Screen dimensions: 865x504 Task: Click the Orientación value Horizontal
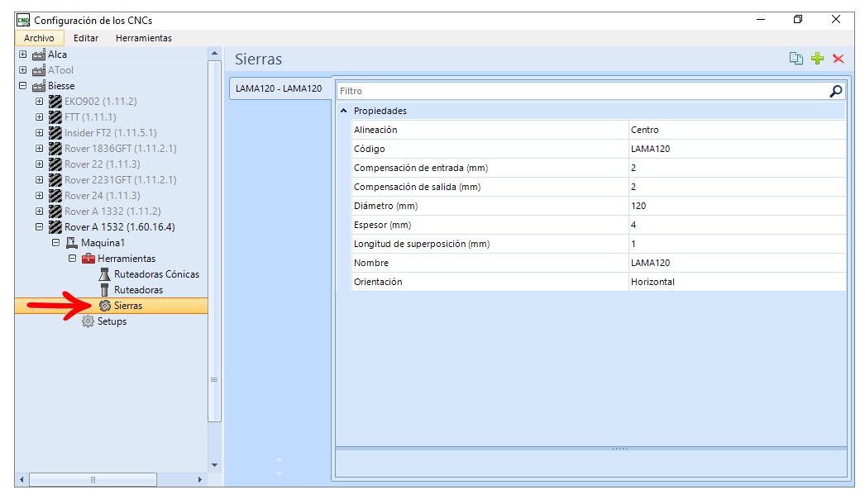737,283
